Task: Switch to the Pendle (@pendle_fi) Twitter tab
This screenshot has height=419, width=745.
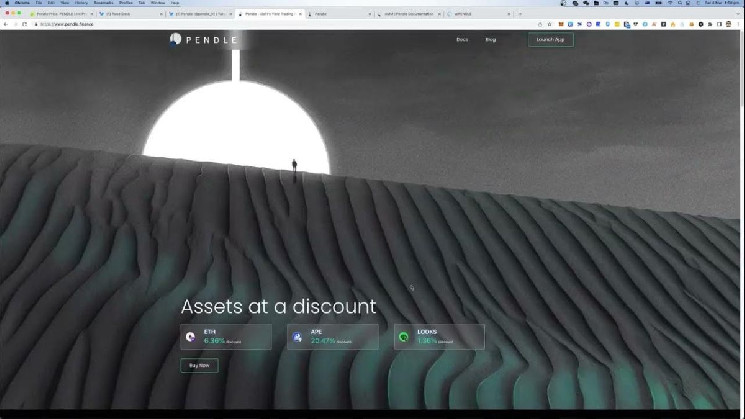Action: click(200, 14)
